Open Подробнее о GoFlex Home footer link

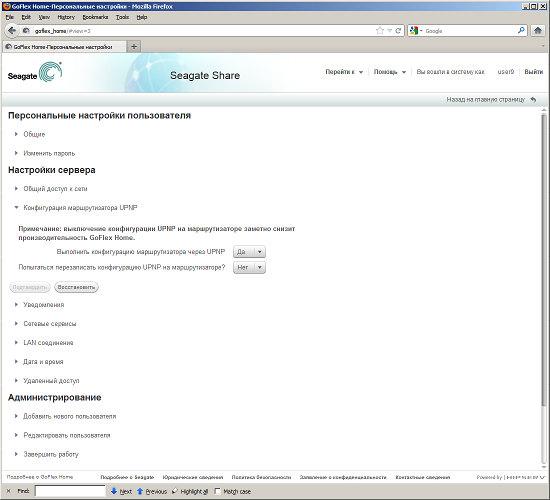pos(40,477)
